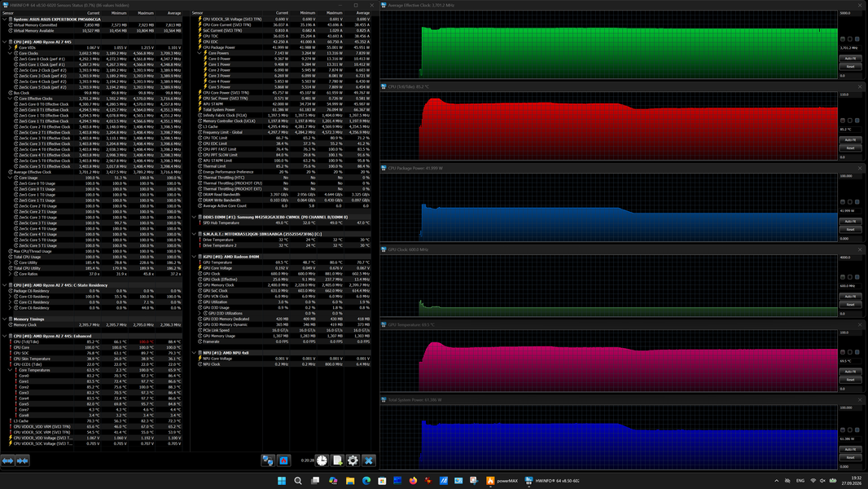
Task: Click the shrink-columns inward arrows button
Action: 23,460
